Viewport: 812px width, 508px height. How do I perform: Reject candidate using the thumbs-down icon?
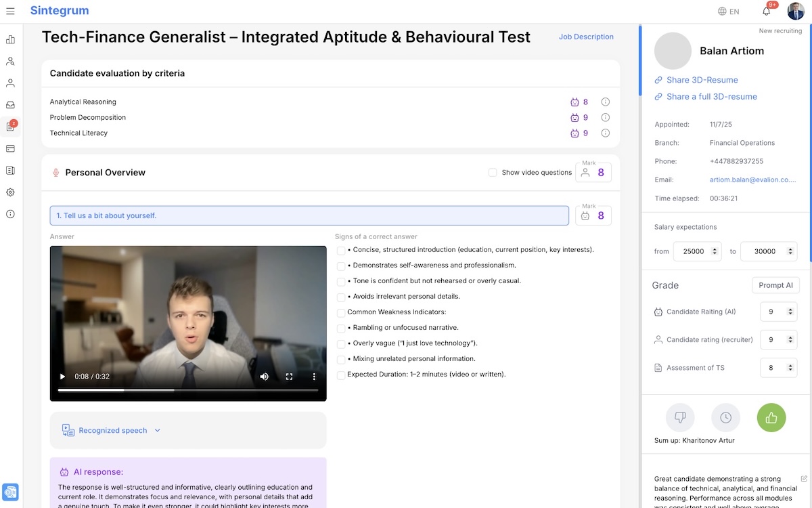coord(680,417)
